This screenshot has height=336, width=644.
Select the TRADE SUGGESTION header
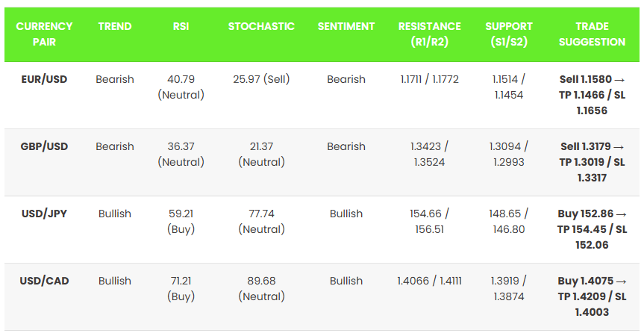[x=591, y=34]
